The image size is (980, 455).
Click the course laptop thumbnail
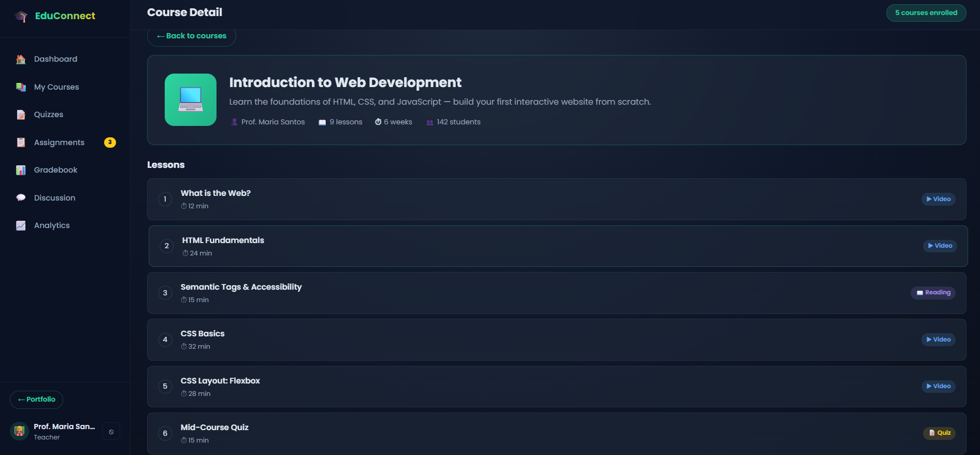191,99
